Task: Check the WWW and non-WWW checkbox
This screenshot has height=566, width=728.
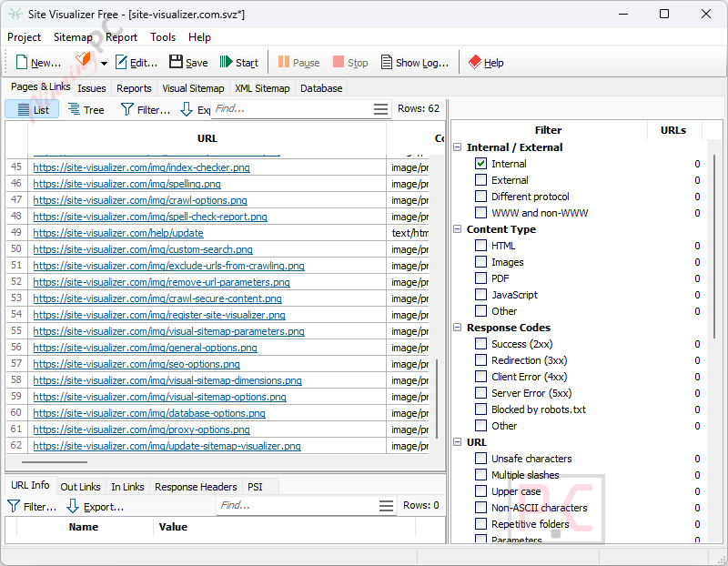Action: click(481, 213)
